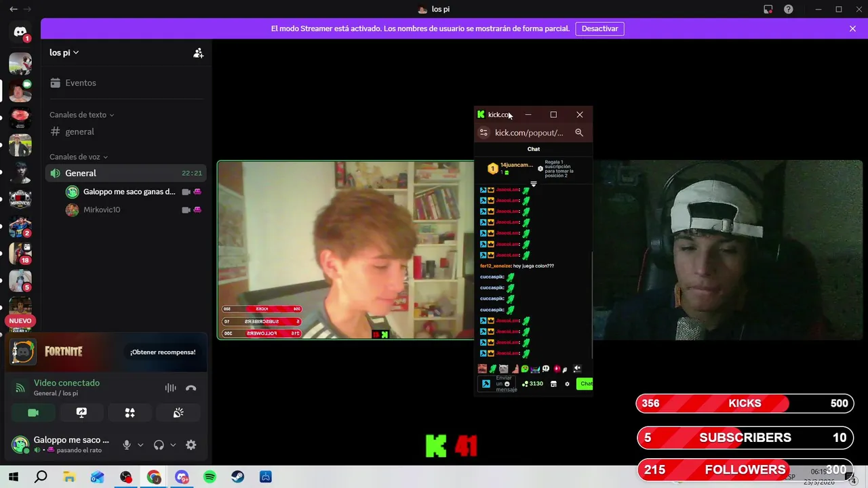Viewport: 868px width, 488px height.
Task: Toggle the camera off
Action: pyautogui.click(x=33, y=413)
